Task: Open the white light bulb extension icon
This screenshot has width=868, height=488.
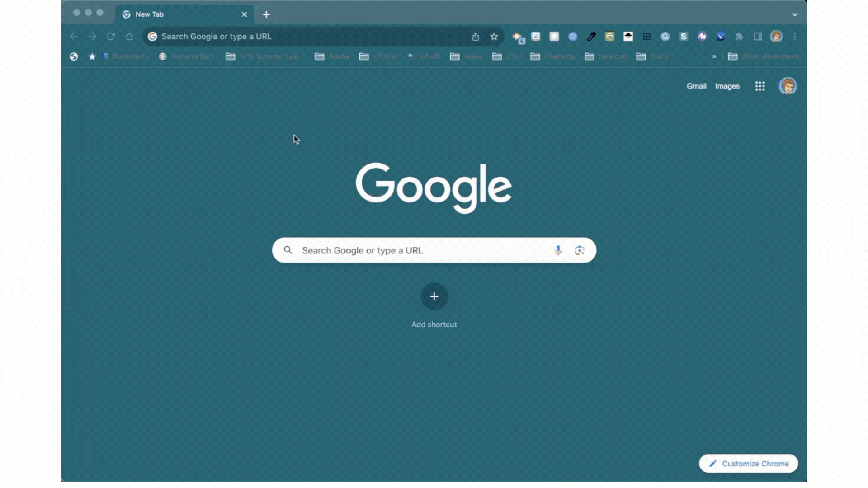Action: click(554, 37)
